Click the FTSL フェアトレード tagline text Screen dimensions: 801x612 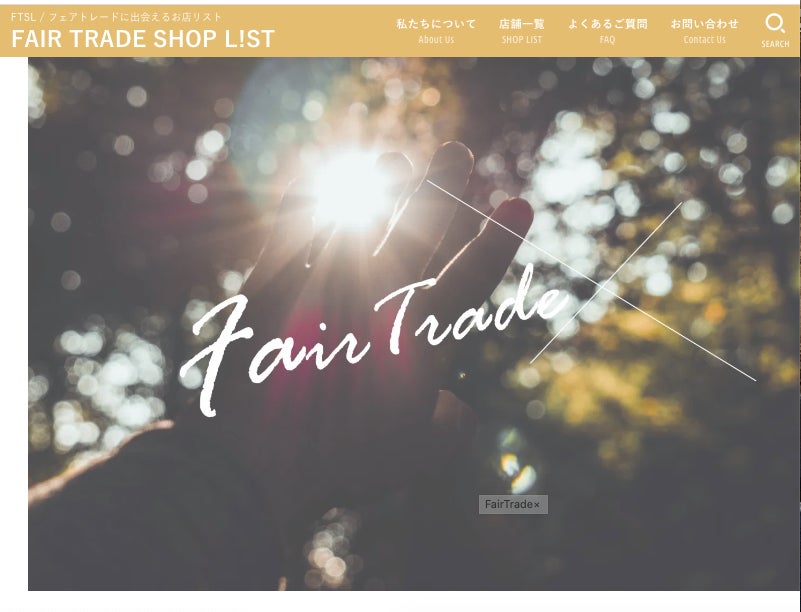click(x=116, y=17)
